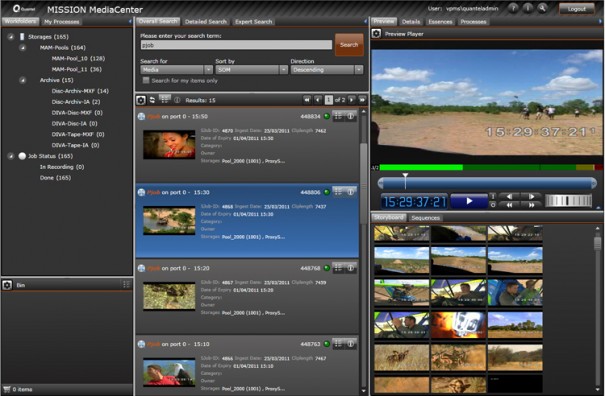The width and height of the screenshot is (605, 396).
Task: Click the help question mark icon
Action: pos(513,8)
